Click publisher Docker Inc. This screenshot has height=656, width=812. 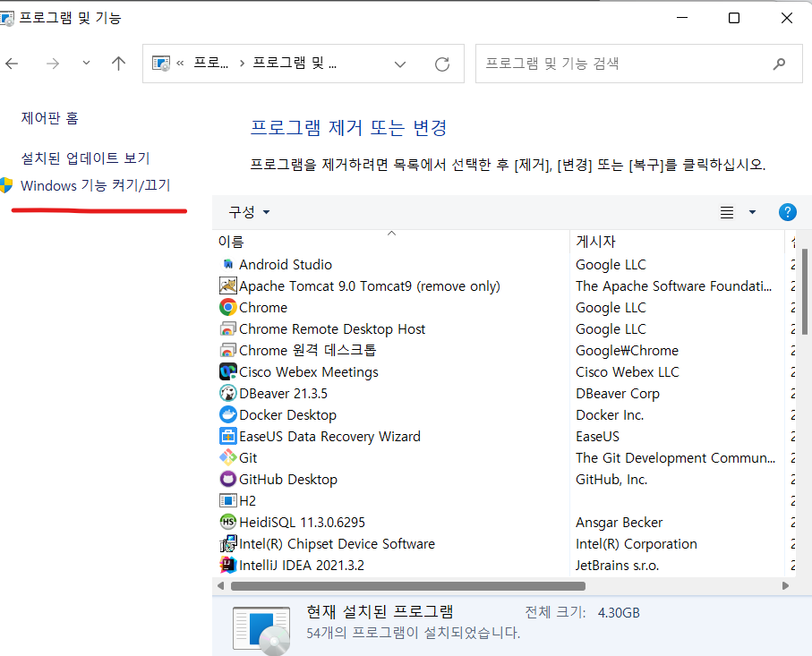click(610, 415)
